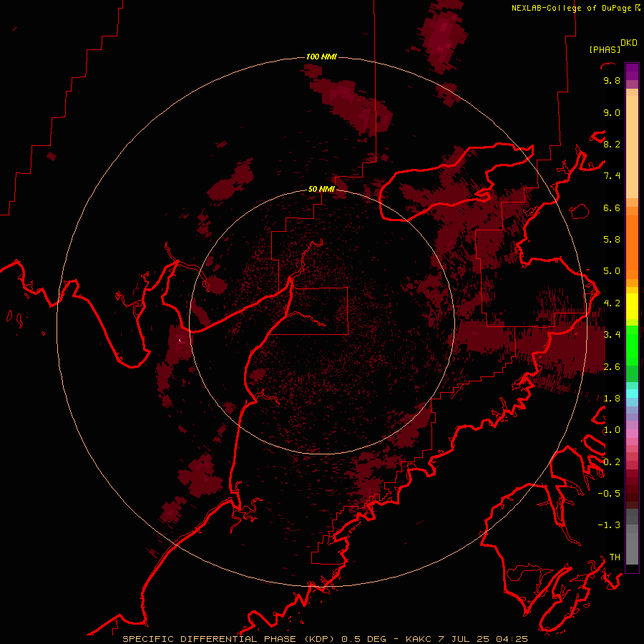Click the 1.0 value on color scale
644x644 pixels.
tap(612, 431)
